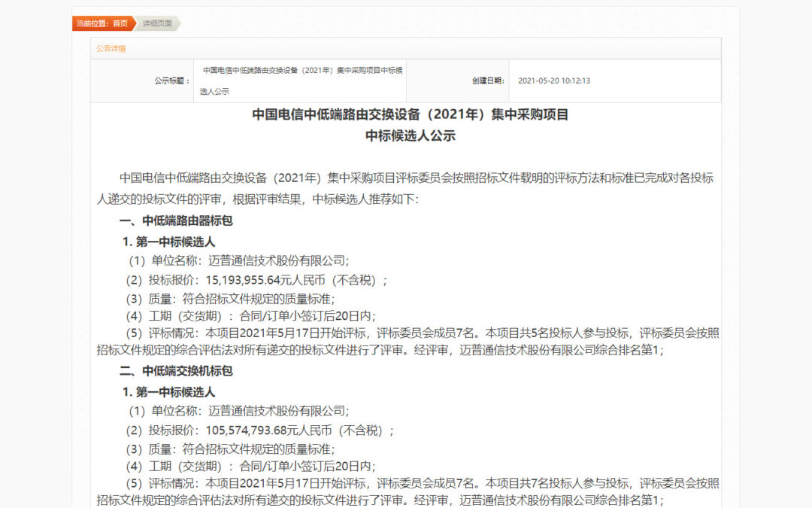Click 工期 line under switch package
The height and width of the screenshot is (508, 812).
pyautogui.click(x=250, y=467)
